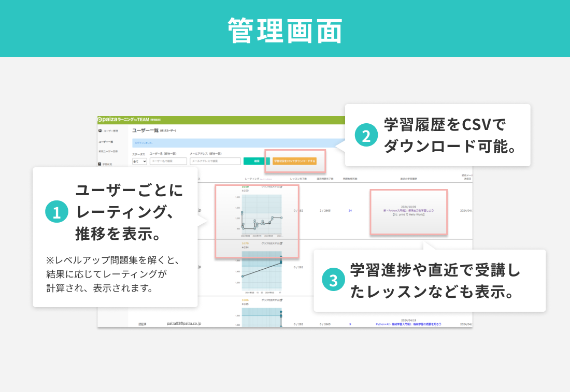The height and width of the screenshot is (392, 570).
Task: Click the '0 / 2665' exercises value
Action: [x=325, y=324]
